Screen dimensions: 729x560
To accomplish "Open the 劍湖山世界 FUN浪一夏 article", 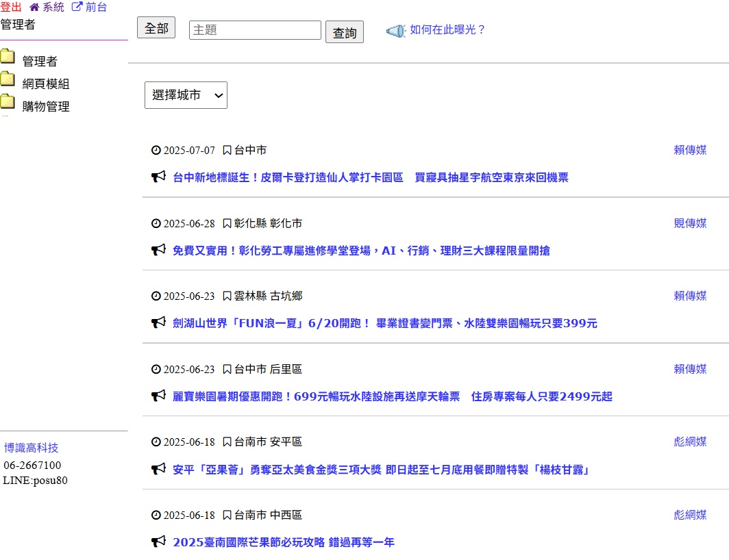I will point(385,323).
